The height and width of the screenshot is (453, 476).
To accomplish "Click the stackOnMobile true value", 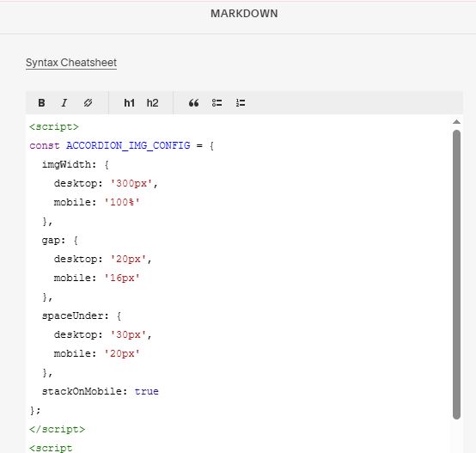I will pos(147,391).
